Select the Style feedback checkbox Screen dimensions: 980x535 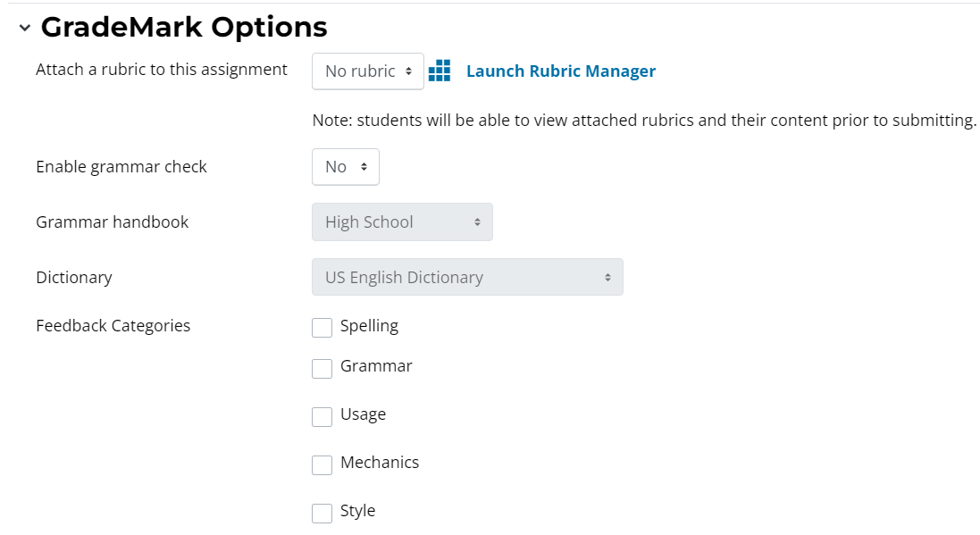click(322, 513)
